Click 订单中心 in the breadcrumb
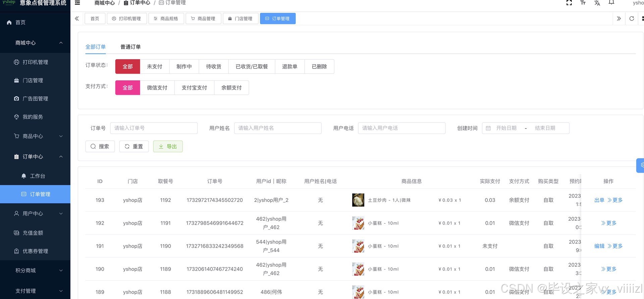Viewport: 644px width, 299px height. pyautogui.click(x=137, y=3)
